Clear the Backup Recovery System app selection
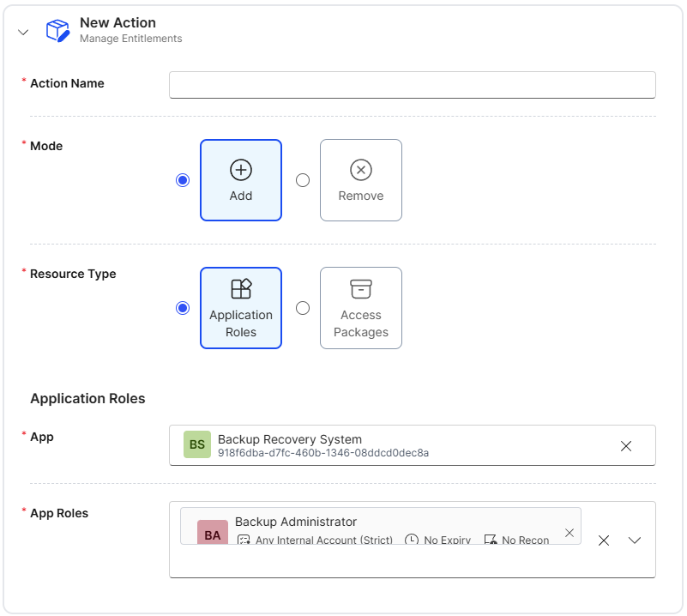The image size is (687, 616). [x=626, y=445]
